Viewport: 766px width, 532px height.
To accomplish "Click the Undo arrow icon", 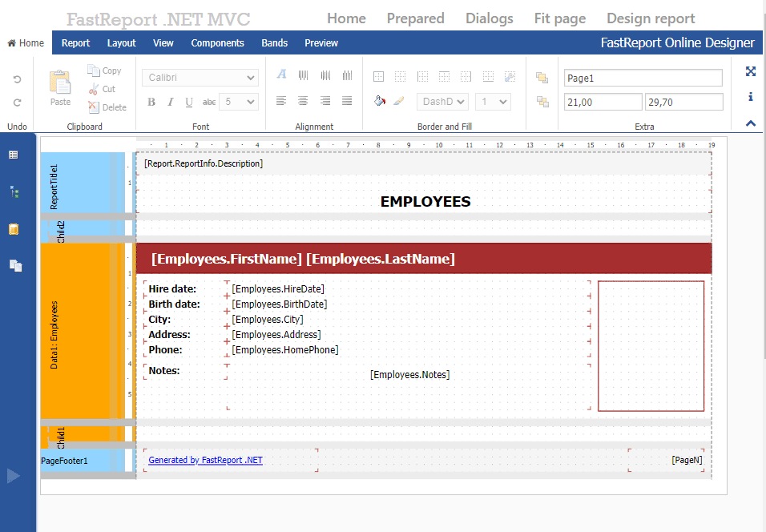I will click(x=17, y=79).
